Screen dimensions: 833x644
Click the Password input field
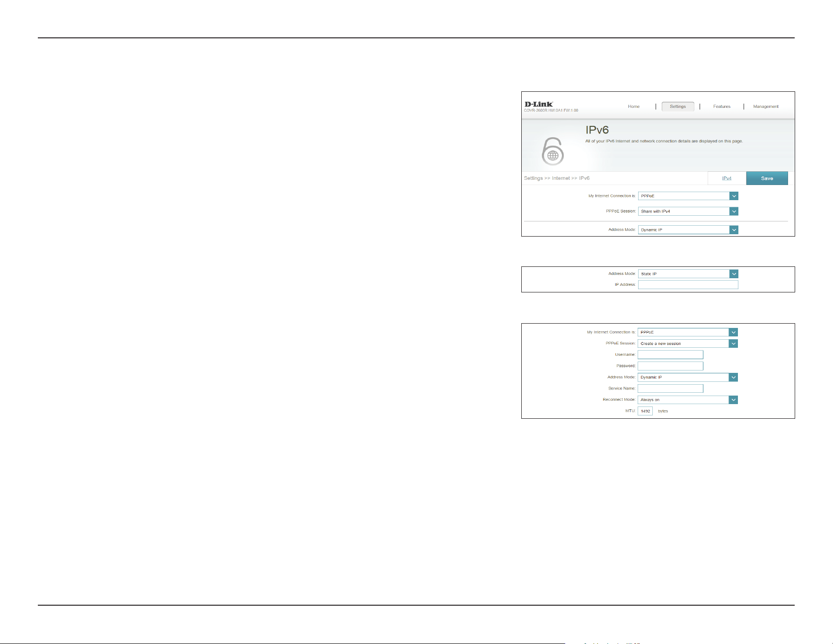click(x=670, y=366)
